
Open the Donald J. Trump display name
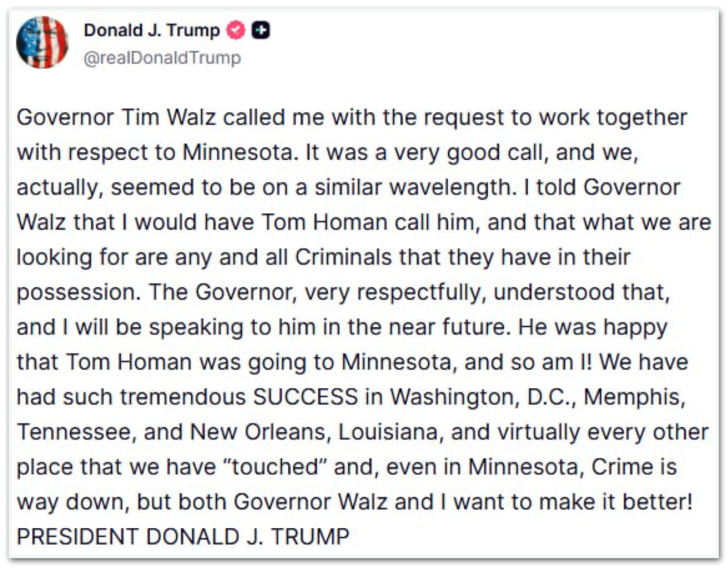(151, 31)
